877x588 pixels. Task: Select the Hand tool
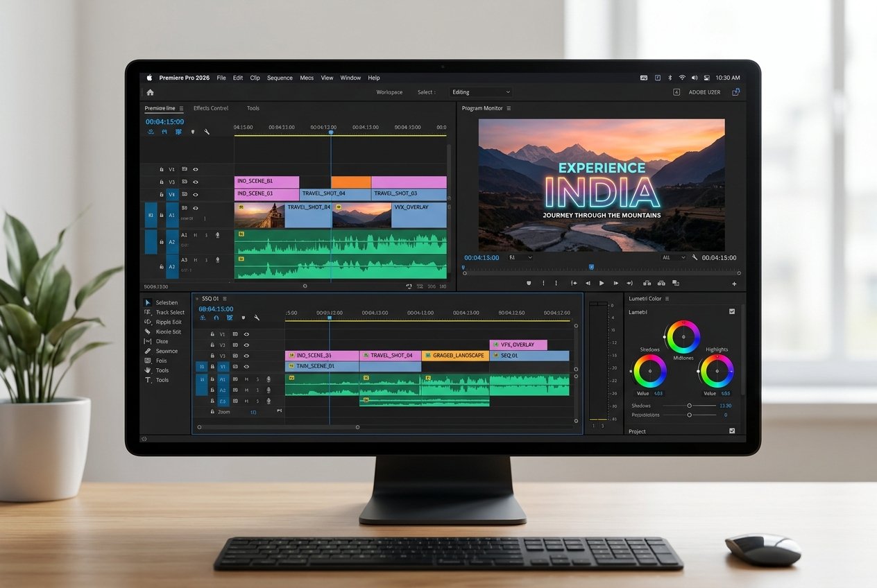tap(148, 370)
